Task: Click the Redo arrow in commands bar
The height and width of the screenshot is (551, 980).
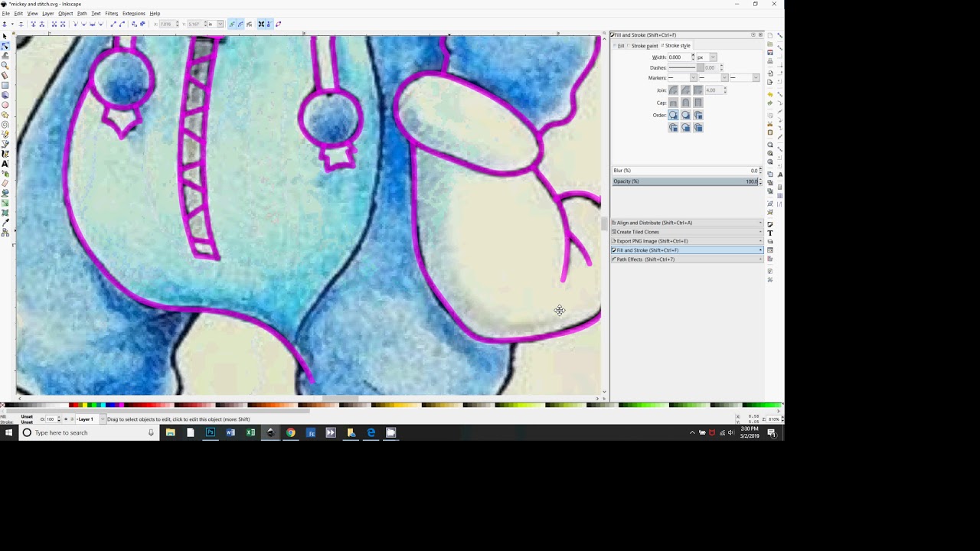Action: click(770, 103)
